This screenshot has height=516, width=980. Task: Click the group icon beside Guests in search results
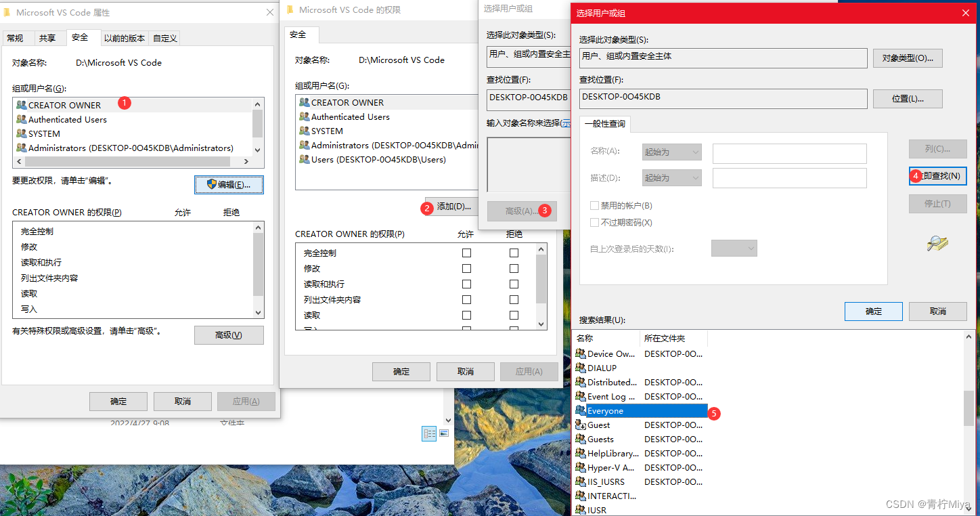point(580,439)
